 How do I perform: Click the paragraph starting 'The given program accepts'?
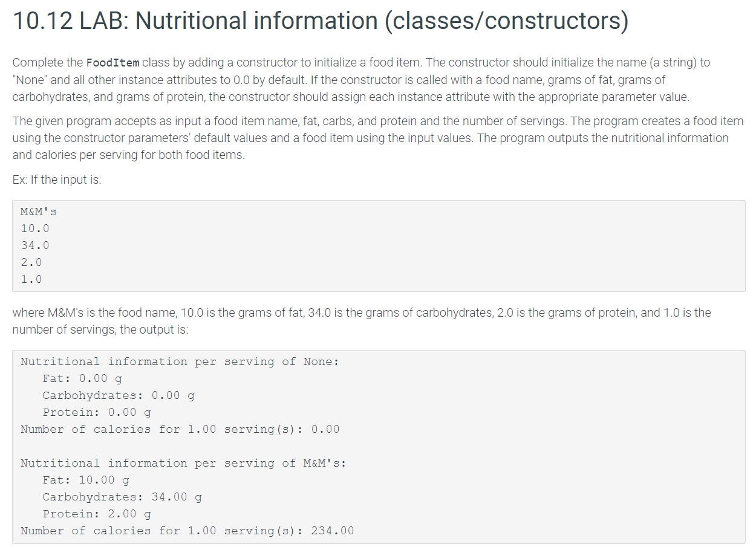click(377, 138)
